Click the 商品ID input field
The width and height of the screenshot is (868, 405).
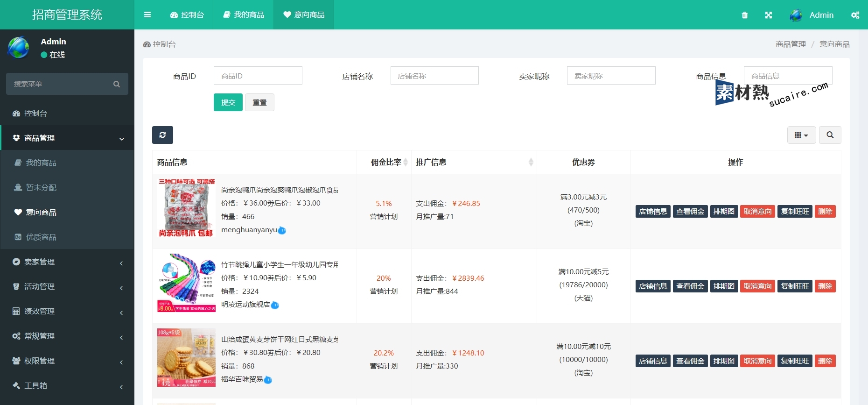(x=258, y=76)
